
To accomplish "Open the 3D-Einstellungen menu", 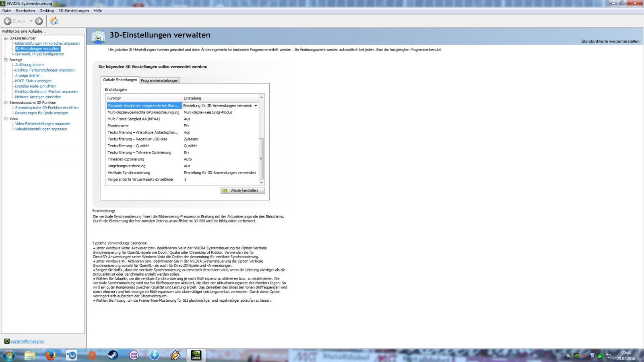I will 74,10.
